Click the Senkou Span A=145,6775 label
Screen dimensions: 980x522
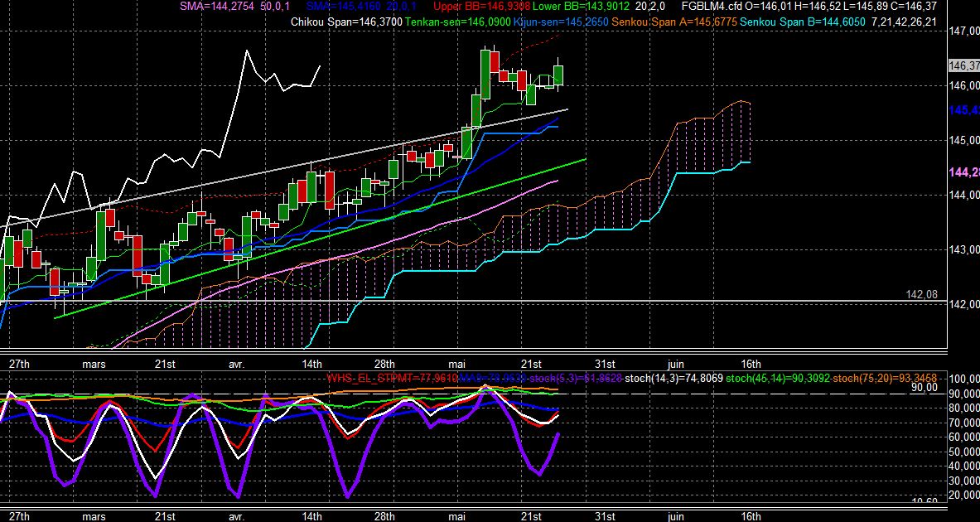[x=674, y=22]
